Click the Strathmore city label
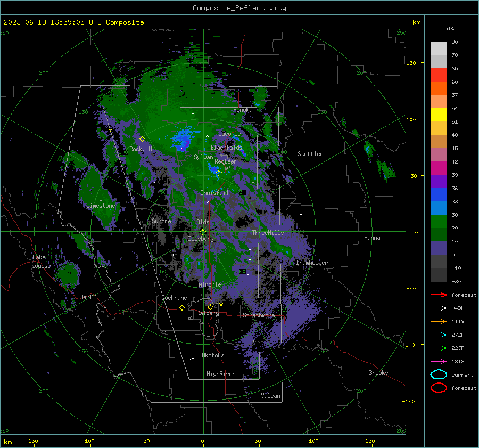Viewport: 479px width, 448px height. coord(259,315)
